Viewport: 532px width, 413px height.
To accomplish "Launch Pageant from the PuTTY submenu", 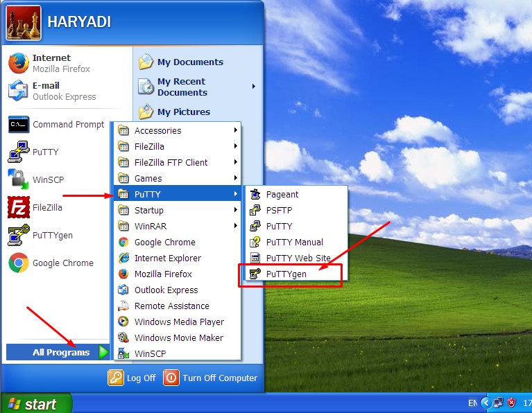I will point(255,195).
